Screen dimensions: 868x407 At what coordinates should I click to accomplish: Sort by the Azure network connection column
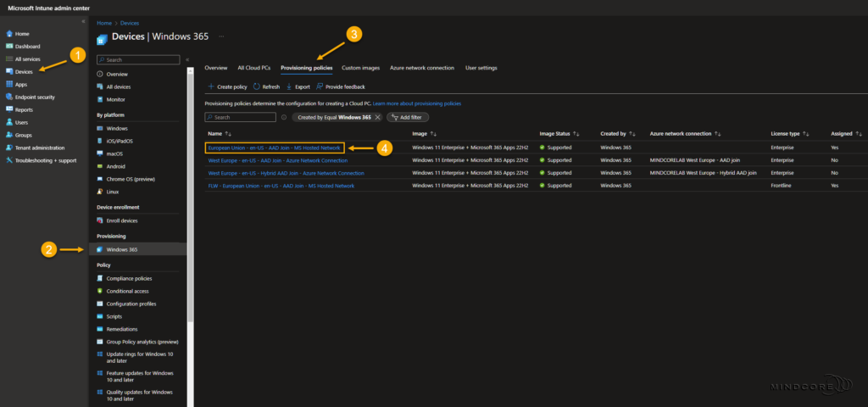point(686,134)
